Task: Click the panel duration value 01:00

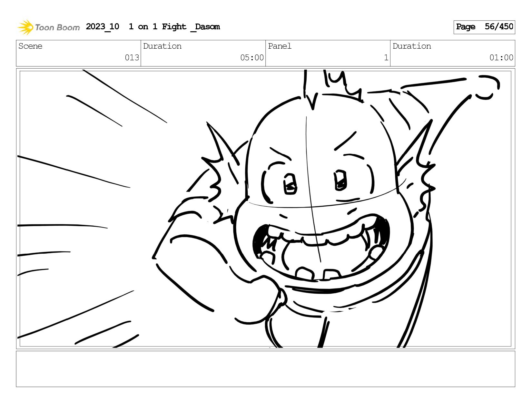Action: (x=501, y=58)
